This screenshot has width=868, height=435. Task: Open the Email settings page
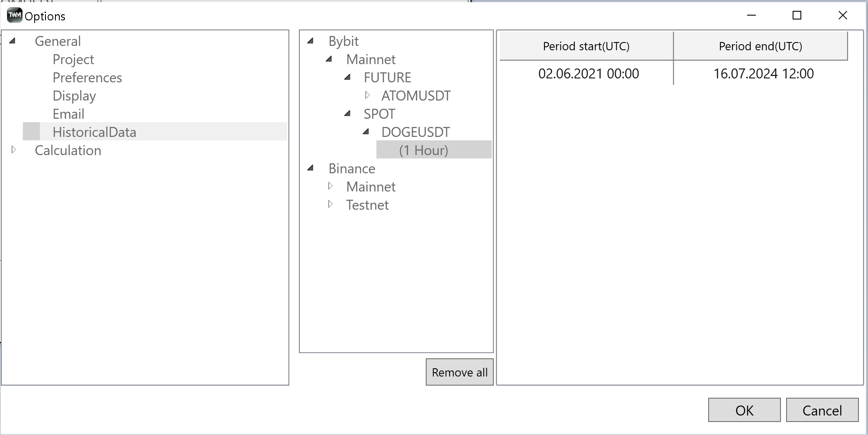pyautogui.click(x=68, y=114)
